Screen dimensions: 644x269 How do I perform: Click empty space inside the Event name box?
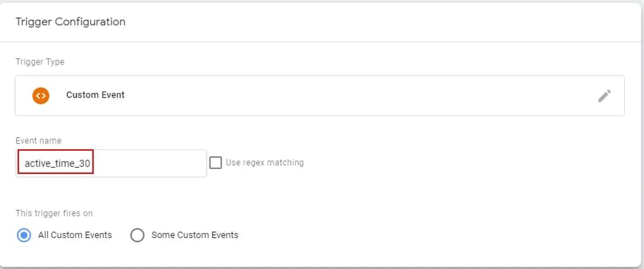(x=150, y=163)
